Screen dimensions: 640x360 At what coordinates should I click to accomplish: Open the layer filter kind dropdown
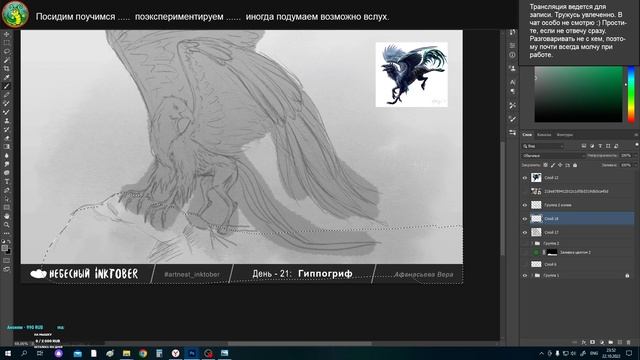(543, 146)
